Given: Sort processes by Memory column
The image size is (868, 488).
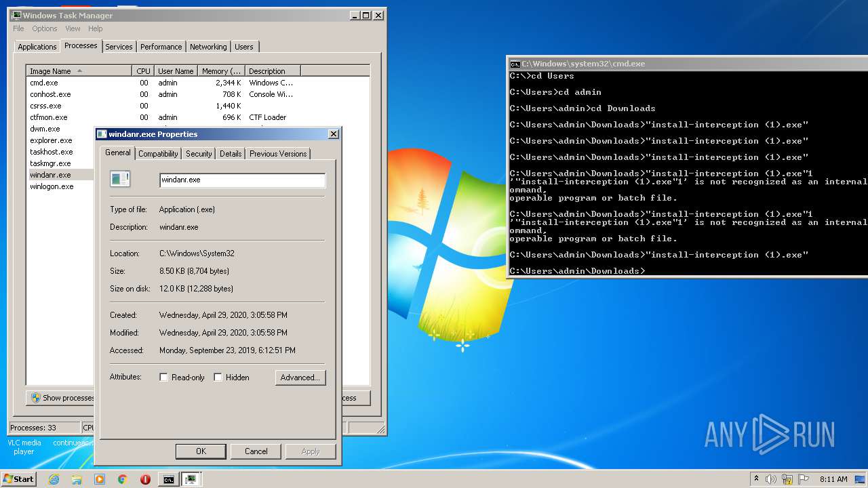Looking at the screenshot, I should 221,71.
